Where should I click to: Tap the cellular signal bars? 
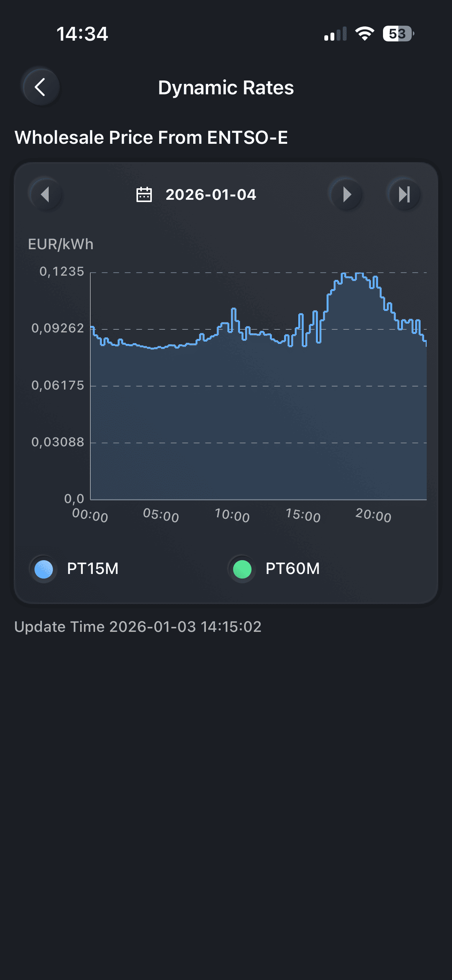tap(335, 34)
